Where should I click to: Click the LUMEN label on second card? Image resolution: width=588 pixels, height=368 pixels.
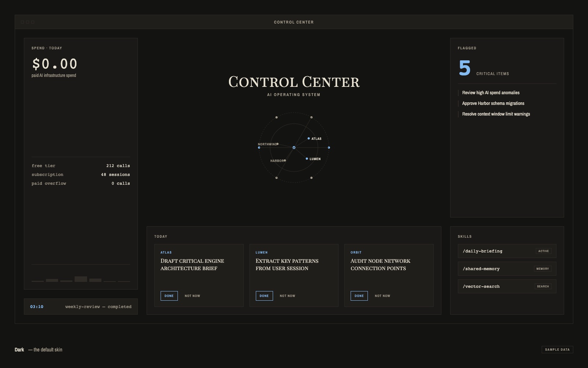coord(262,252)
